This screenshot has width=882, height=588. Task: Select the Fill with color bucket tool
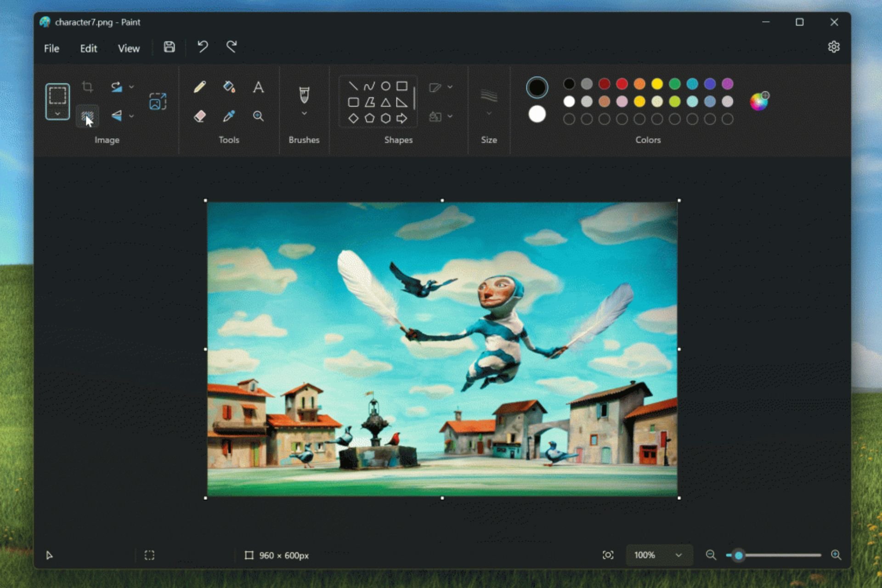click(x=230, y=87)
